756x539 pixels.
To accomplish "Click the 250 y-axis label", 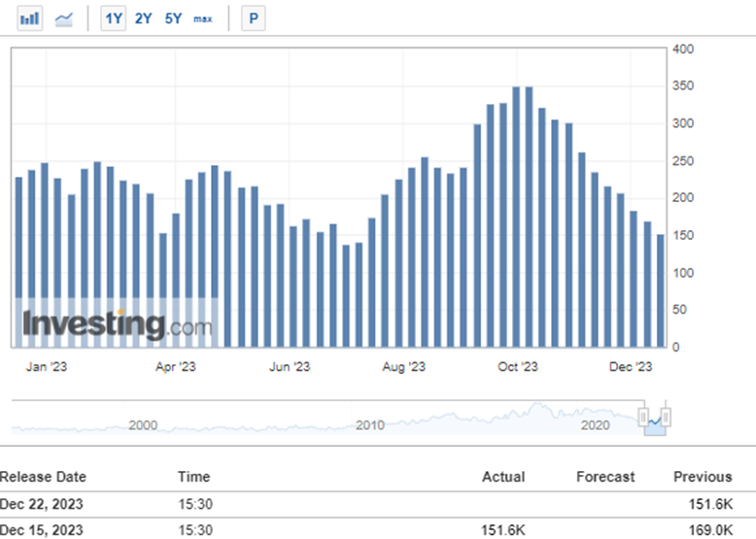I will pyautogui.click(x=683, y=161).
